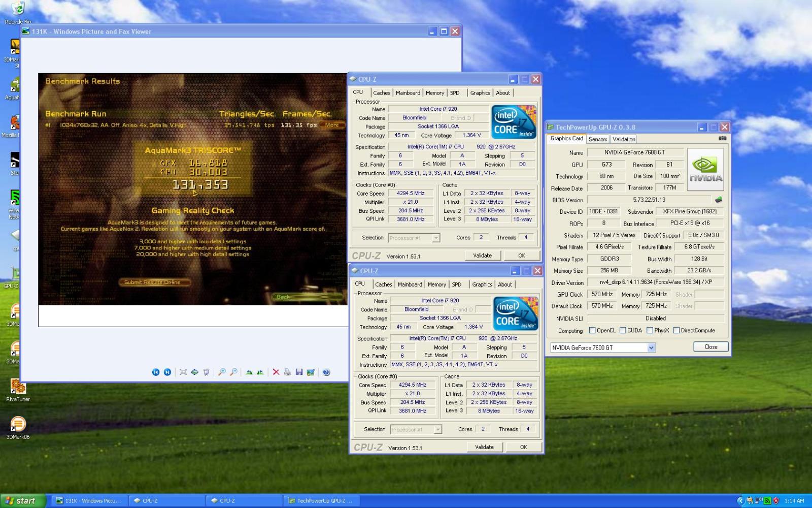Screen dimensions: 812x508
Task: Click the Best Fit icon in Picture Viewer
Action: tap(183, 372)
